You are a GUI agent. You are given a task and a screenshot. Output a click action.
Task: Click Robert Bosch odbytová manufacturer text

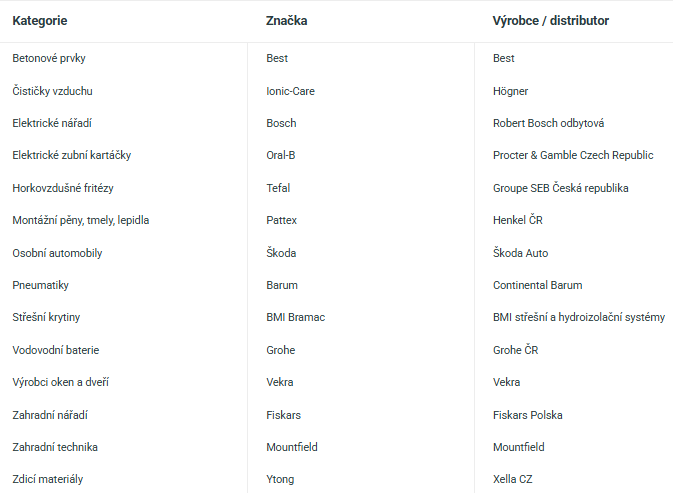(548, 124)
